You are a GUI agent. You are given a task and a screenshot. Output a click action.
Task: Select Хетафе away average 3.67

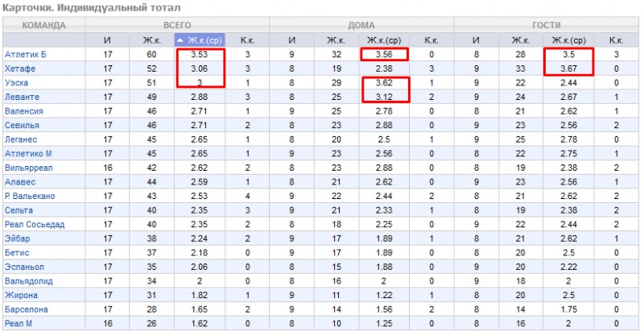pyautogui.click(x=568, y=68)
